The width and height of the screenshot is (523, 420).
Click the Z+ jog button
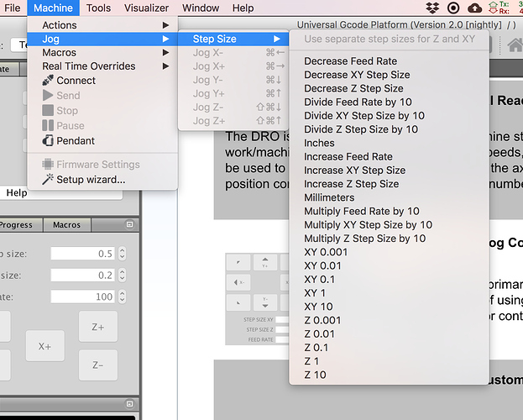point(98,327)
